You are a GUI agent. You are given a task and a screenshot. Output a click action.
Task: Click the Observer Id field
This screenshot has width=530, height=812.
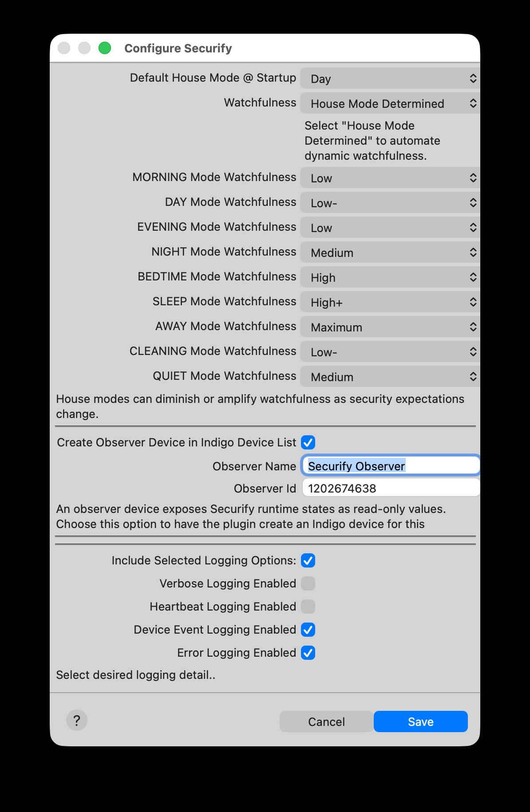pyautogui.click(x=391, y=488)
